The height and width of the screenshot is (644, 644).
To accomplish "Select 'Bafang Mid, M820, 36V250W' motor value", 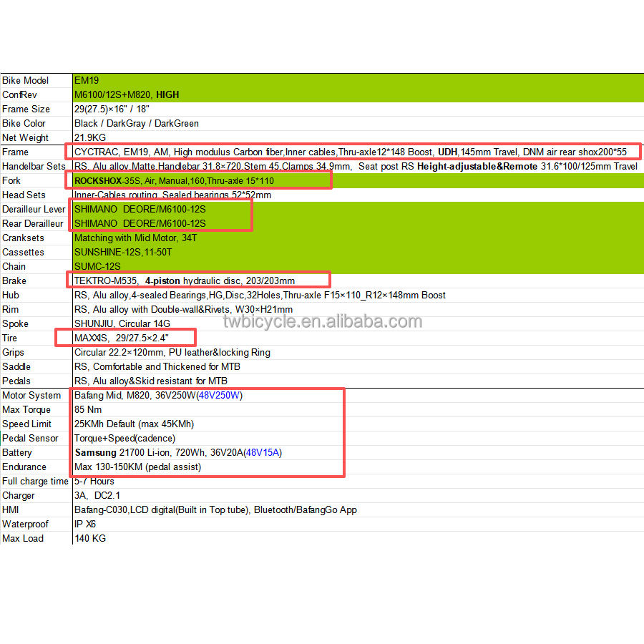I will (159, 396).
